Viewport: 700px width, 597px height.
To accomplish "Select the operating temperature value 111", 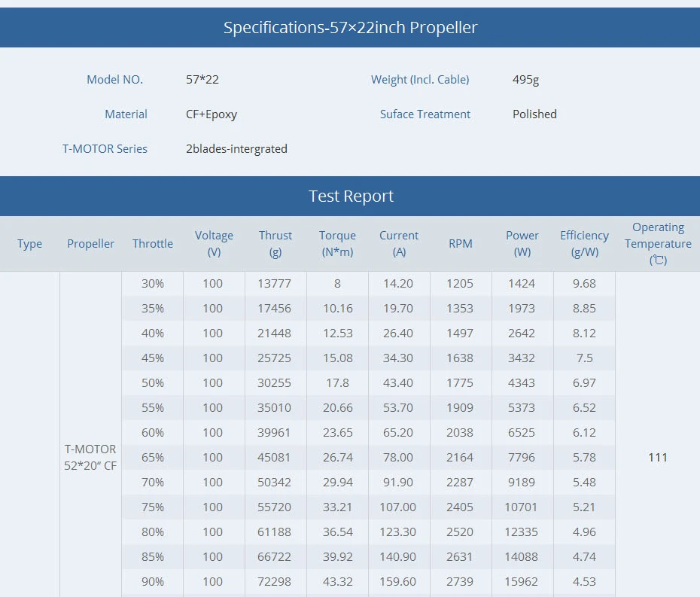I will coord(658,457).
